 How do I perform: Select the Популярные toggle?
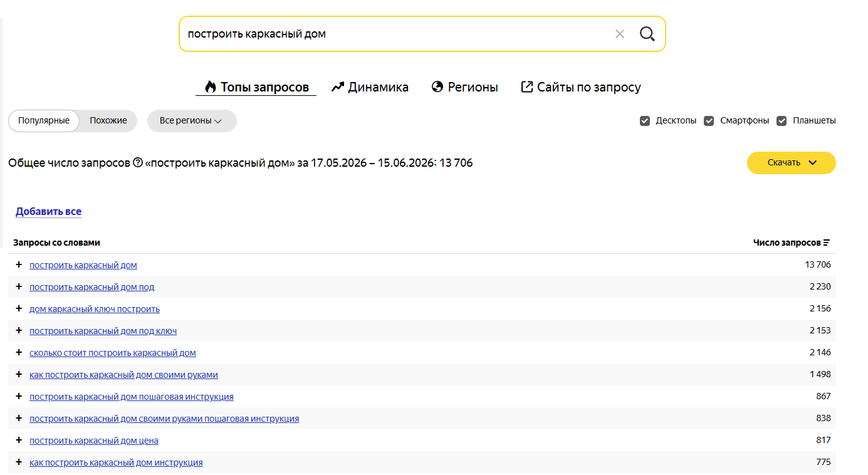[44, 121]
